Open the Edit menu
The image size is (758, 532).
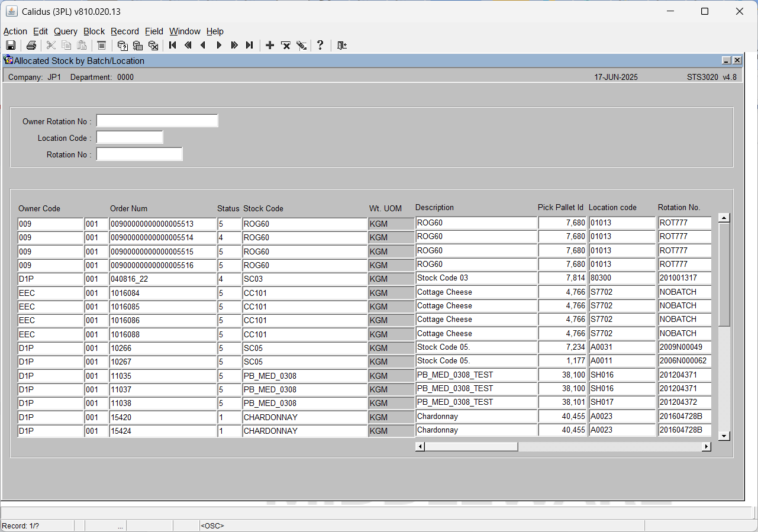tap(40, 31)
